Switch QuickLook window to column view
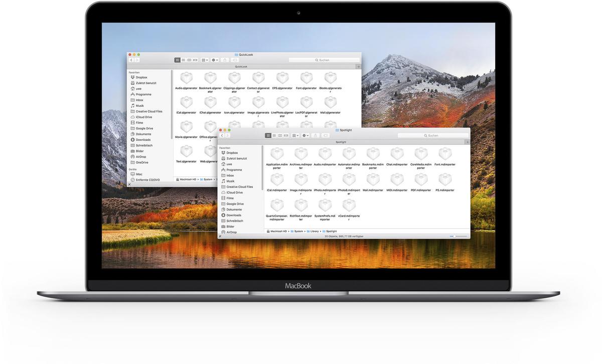Image resolution: width=602 pixels, height=364 pixels. point(190,60)
